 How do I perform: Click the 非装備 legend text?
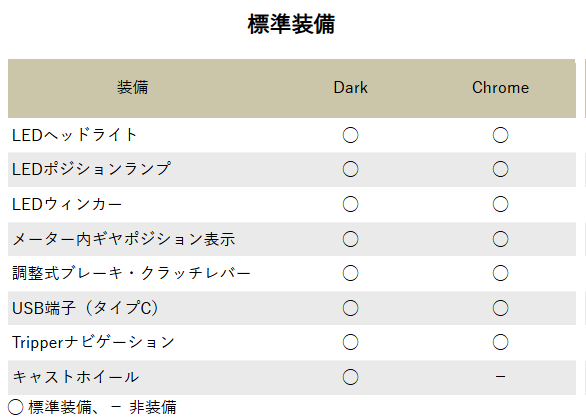pyautogui.click(x=153, y=407)
